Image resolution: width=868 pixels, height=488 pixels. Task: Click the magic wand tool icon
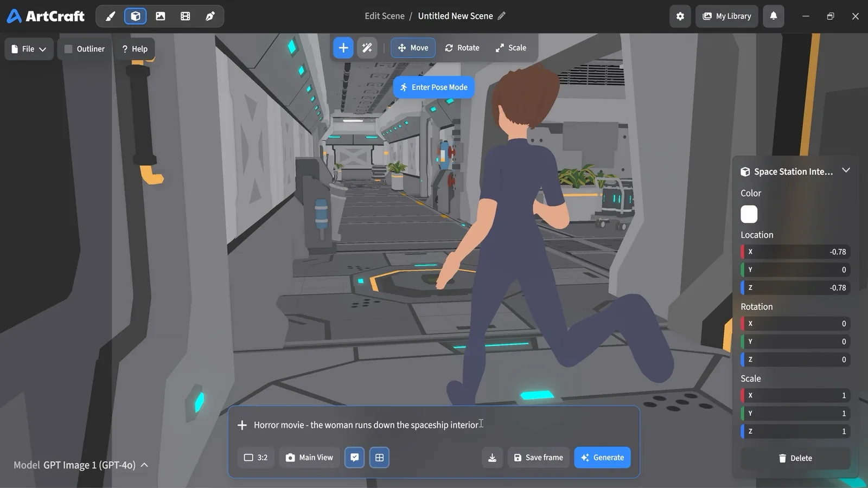[367, 48]
